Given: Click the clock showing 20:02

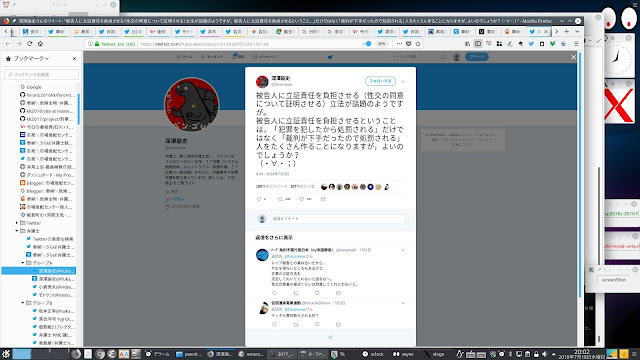Looking at the screenshot, I should click(x=582, y=354).
